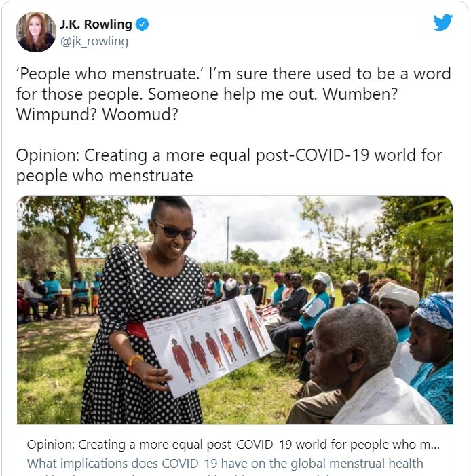Click the Twitter bird logo

tap(442, 22)
